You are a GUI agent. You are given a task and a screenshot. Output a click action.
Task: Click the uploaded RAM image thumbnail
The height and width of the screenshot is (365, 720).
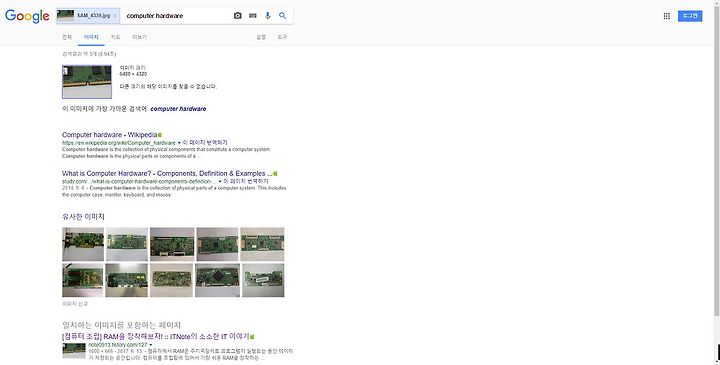pyautogui.click(x=87, y=82)
